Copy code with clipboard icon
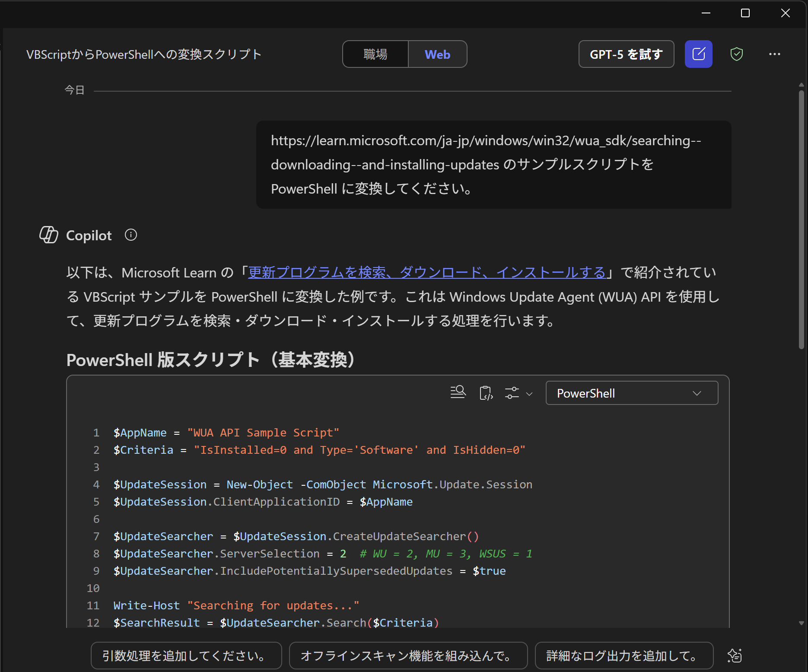Viewport: 808px width, 672px height. click(486, 393)
